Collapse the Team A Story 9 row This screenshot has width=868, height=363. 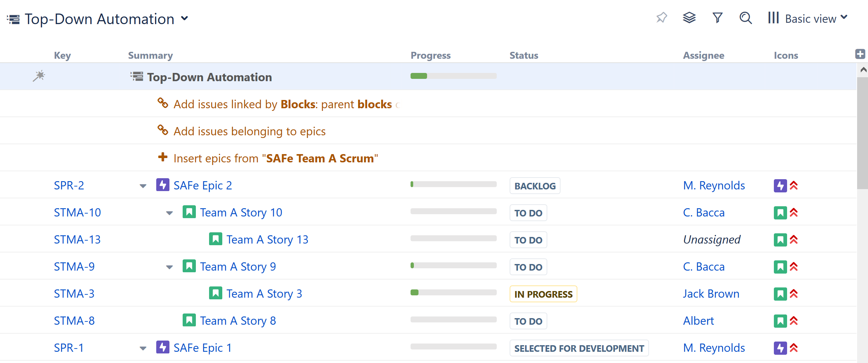(169, 267)
